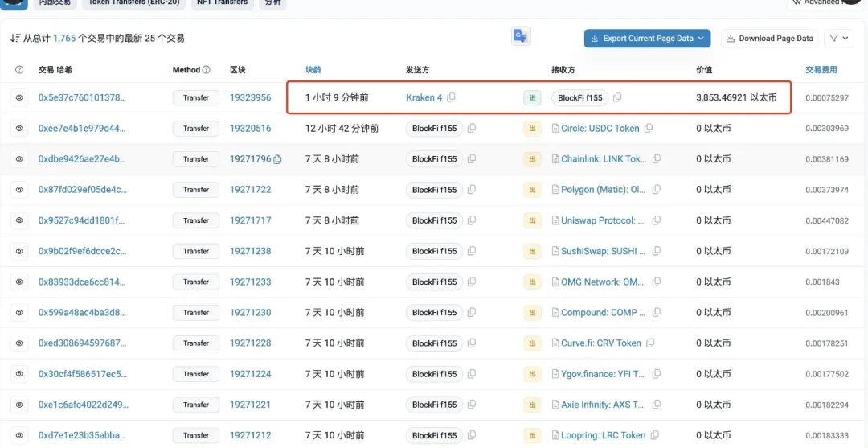Copy Polygon (Matic) token address
The width and height of the screenshot is (868, 448).
pyautogui.click(x=656, y=190)
